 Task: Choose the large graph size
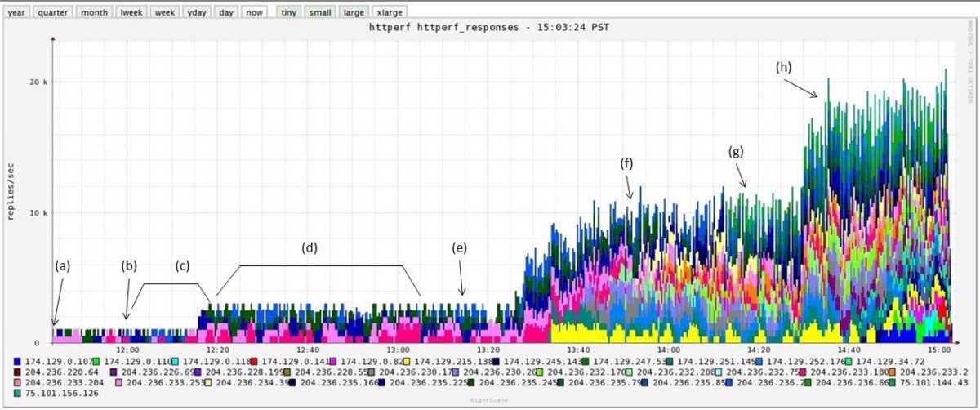pyautogui.click(x=354, y=12)
